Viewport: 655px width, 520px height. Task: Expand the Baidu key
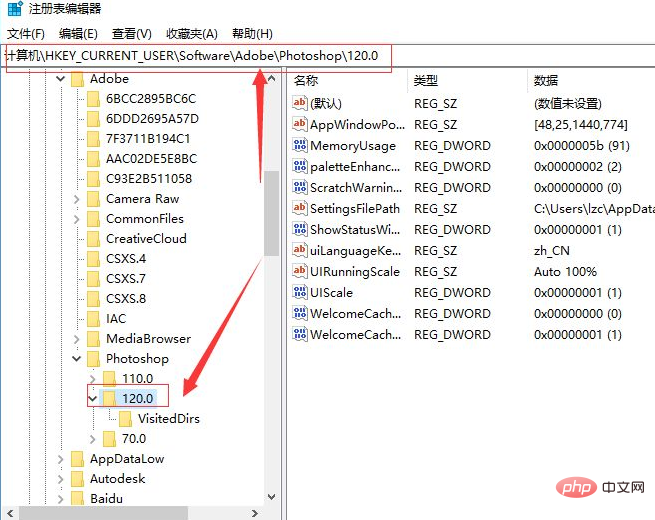point(61,499)
